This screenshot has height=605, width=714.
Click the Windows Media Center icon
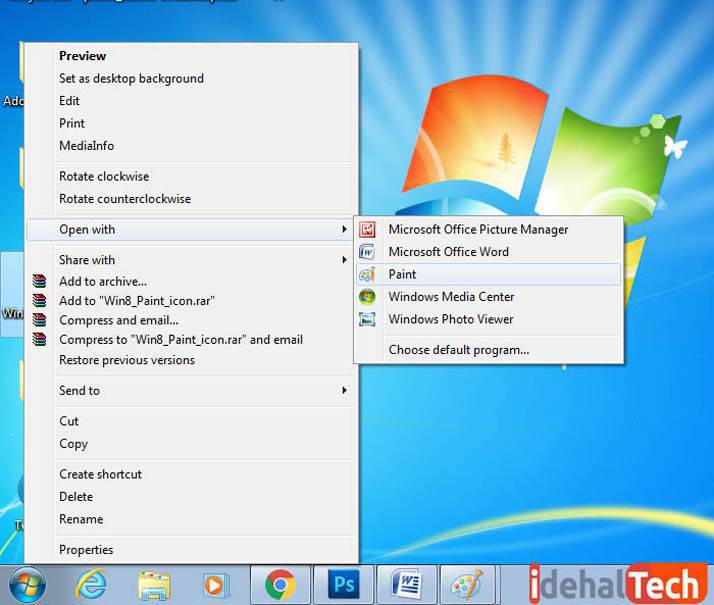pos(367,297)
